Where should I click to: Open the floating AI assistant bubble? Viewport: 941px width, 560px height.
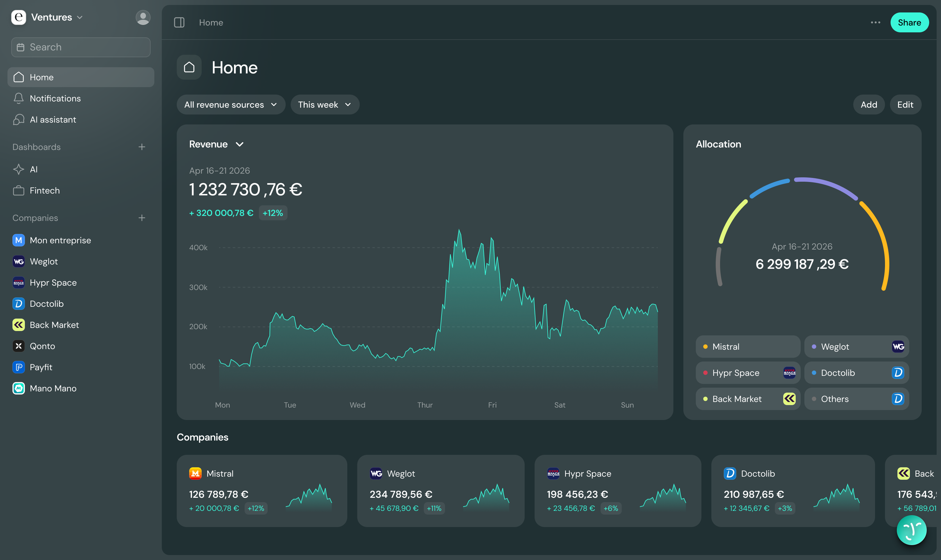click(x=911, y=530)
